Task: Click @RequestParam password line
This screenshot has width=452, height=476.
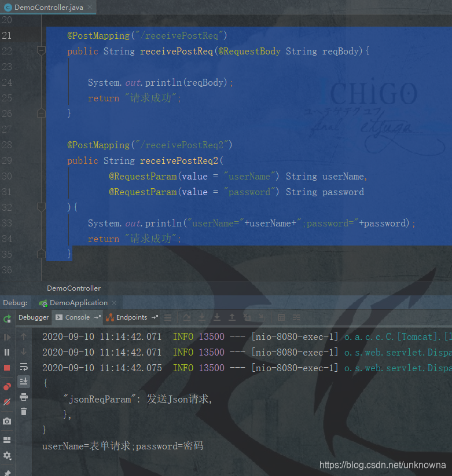Action: [237, 192]
